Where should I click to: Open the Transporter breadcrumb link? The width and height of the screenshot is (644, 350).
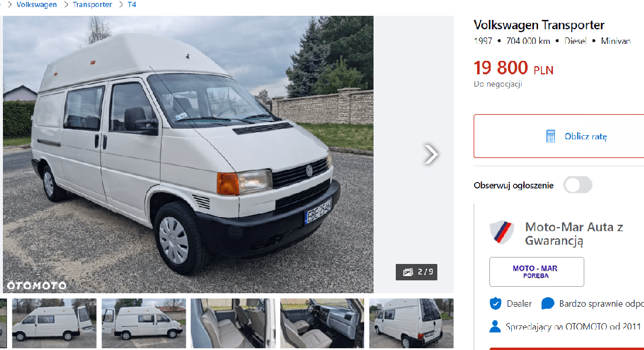[x=93, y=5]
